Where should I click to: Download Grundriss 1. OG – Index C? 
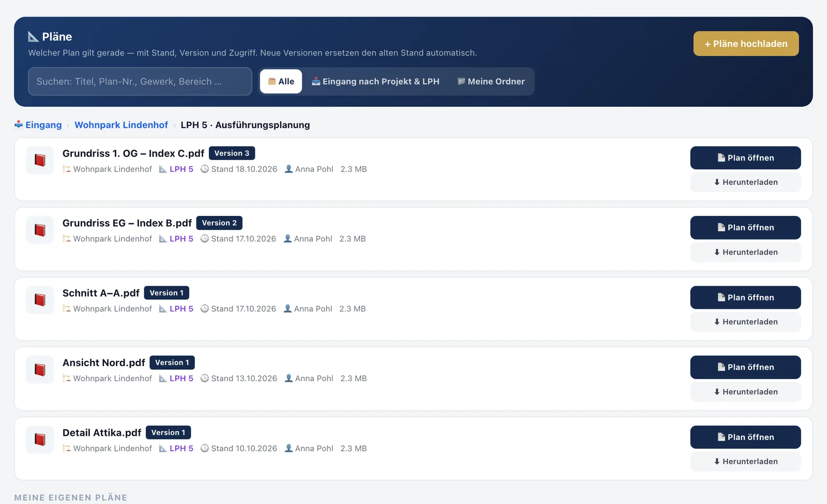[745, 182]
